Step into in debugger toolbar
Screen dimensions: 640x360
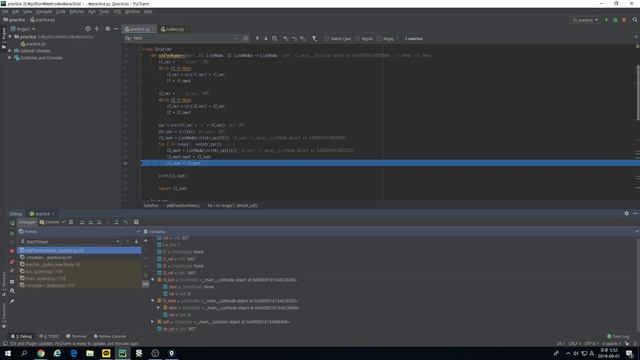(x=90, y=222)
